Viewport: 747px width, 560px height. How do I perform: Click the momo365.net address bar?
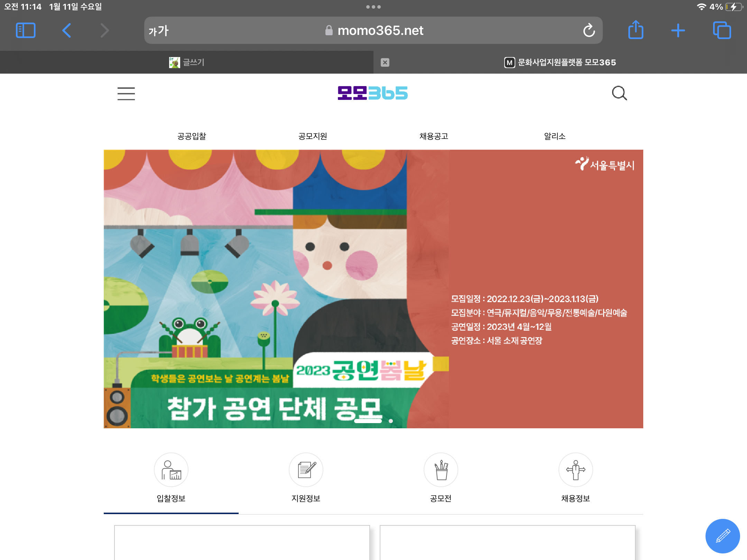373,30
